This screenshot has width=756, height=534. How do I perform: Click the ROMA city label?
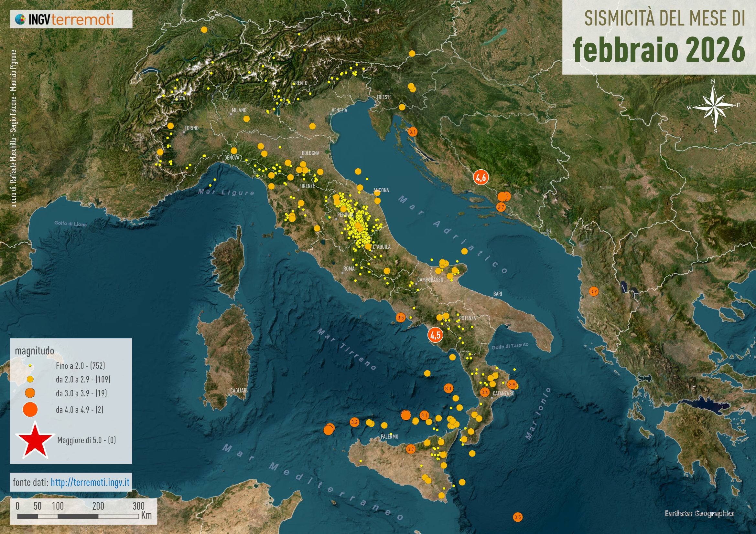[349, 268]
